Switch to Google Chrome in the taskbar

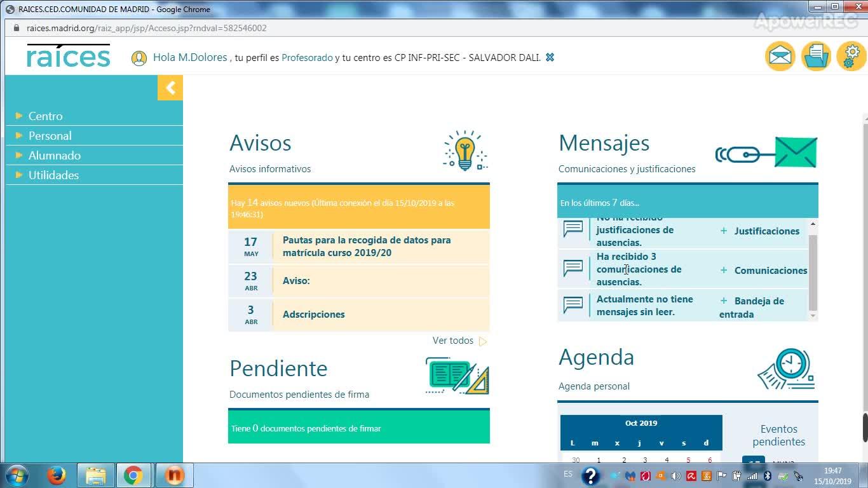(x=133, y=475)
